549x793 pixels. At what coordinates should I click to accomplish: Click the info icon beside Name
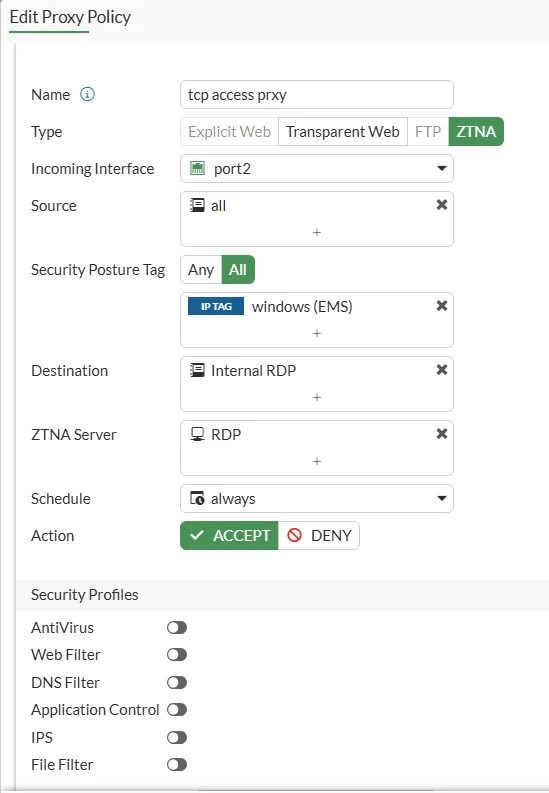point(87,94)
